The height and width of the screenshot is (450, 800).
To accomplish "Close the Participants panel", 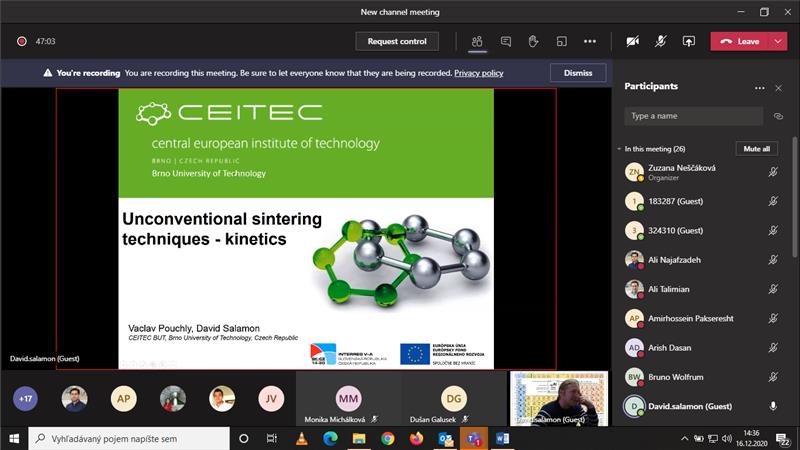I will point(779,88).
